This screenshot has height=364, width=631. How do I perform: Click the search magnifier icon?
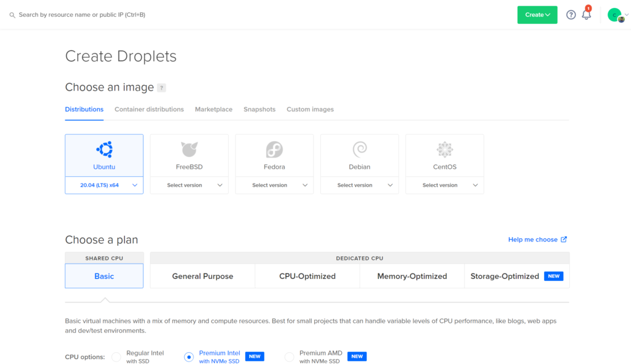(x=12, y=15)
